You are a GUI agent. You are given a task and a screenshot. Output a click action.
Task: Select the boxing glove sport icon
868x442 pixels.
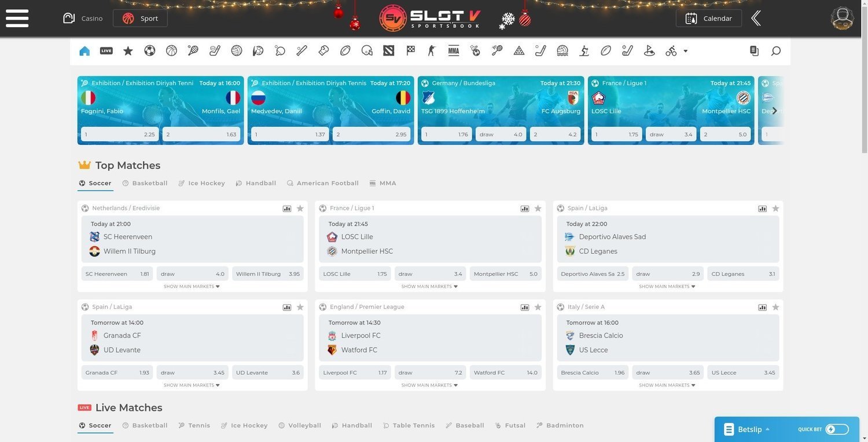coord(323,51)
